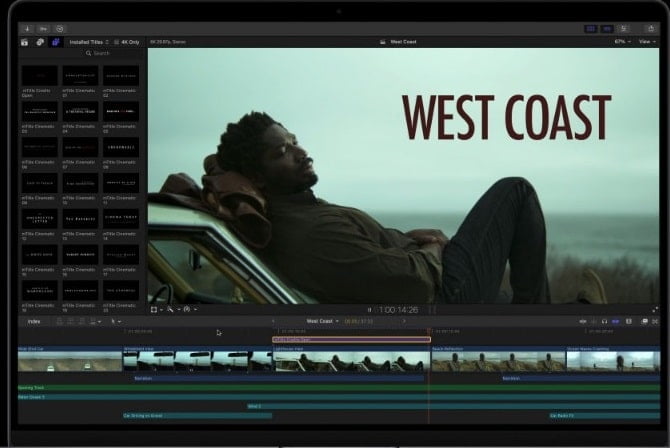This screenshot has height=448, width=670.
Task: Open the West Coast project timeline menu
Action: tap(321, 321)
